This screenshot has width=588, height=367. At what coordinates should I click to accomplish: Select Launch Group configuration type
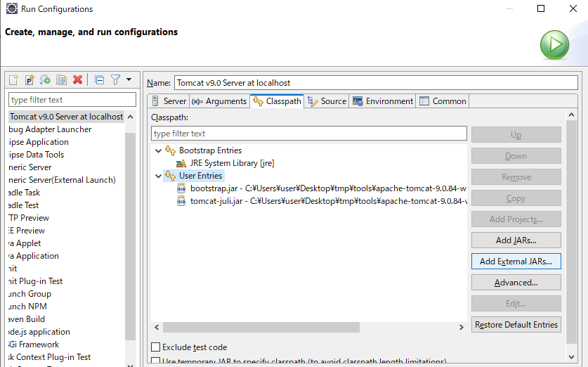coord(30,294)
